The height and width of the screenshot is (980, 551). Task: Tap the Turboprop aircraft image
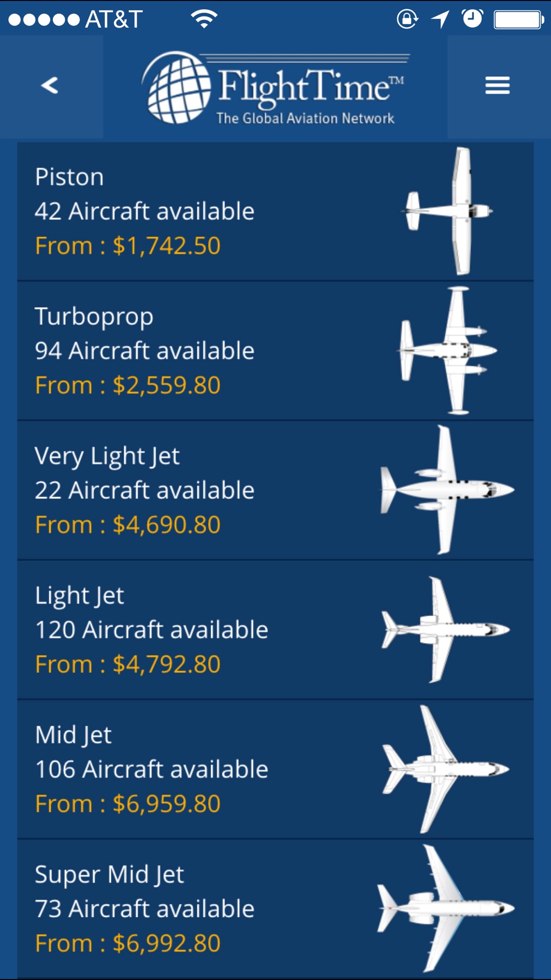point(449,350)
